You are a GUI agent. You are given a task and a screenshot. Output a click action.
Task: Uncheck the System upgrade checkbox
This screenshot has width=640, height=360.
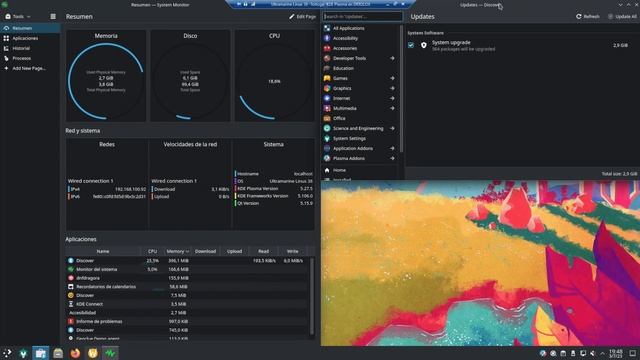411,45
